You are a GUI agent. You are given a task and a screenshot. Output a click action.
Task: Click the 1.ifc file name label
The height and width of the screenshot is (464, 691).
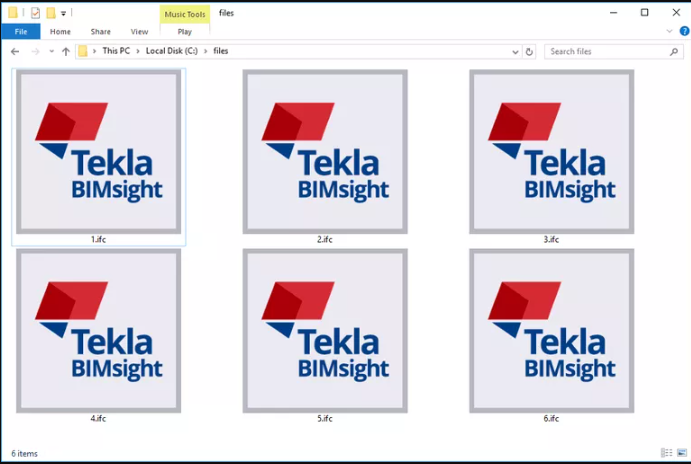click(x=99, y=239)
